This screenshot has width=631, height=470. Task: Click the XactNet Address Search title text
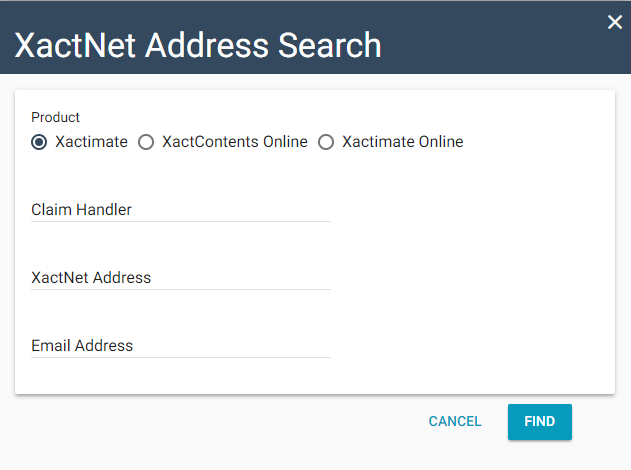(x=197, y=45)
